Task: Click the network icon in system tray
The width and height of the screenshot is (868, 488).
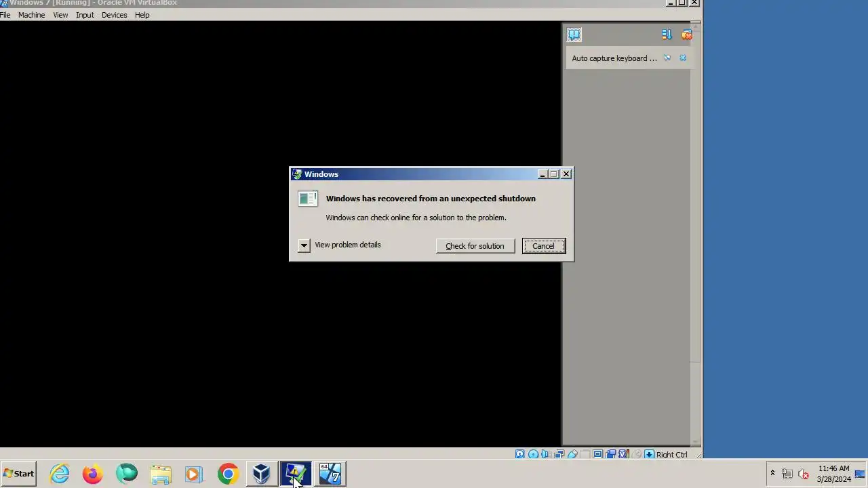Action: (x=787, y=474)
